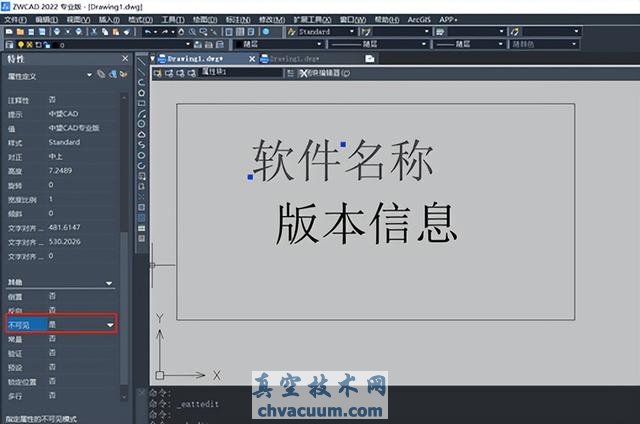Close the Properties panel with X
The height and width of the screenshot is (424, 640).
[x=125, y=59]
